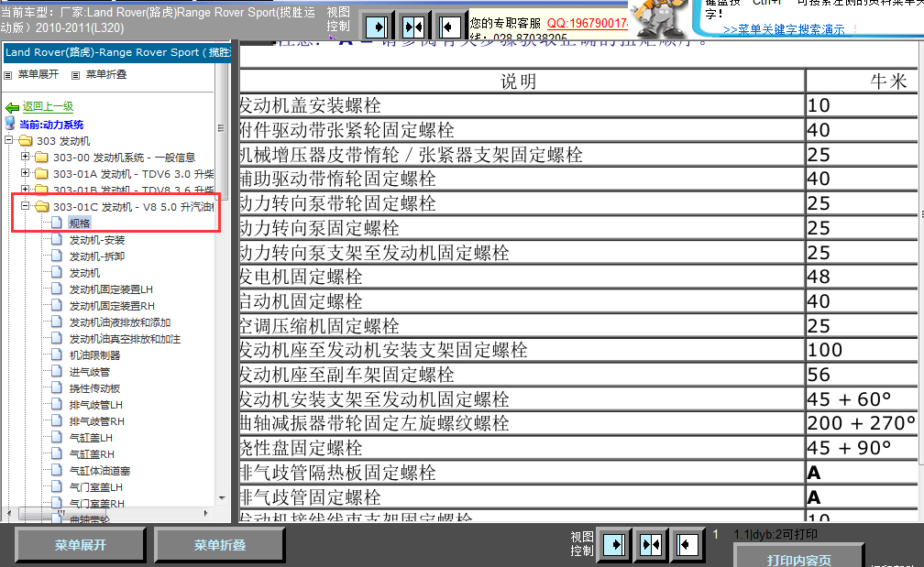Click the 发动机盖安装螺栓 table row
The width and height of the screenshot is (924, 567).
[x=578, y=105]
